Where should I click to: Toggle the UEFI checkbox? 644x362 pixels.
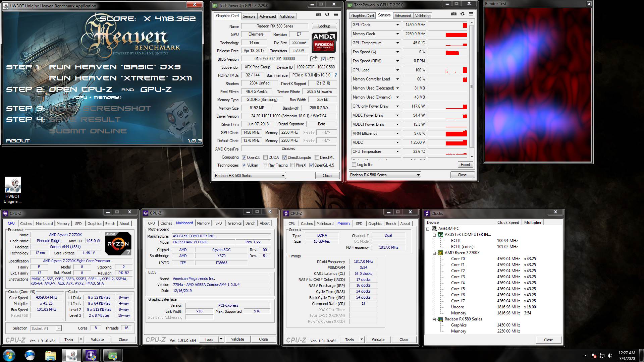click(323, 59)
